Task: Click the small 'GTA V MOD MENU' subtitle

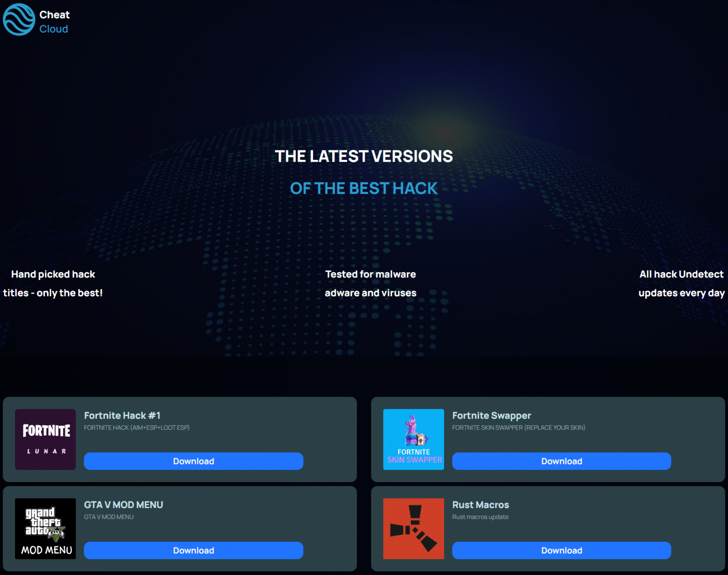Action: point(109,517)
